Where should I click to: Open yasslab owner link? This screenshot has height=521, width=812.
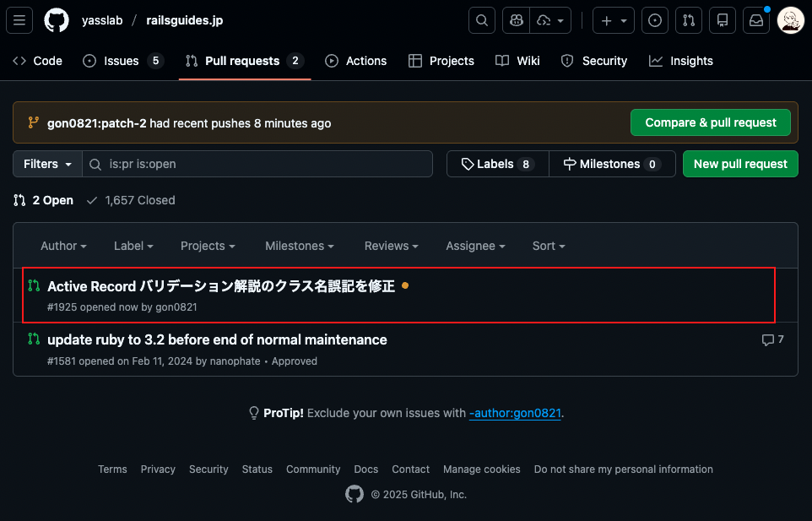(x=102, y=20)
